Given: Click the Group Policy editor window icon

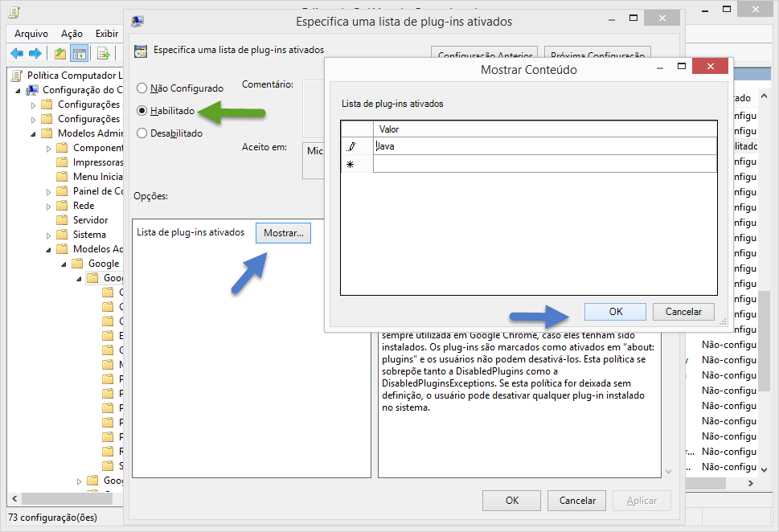Looking at the screenshot, I should (14, 12).
